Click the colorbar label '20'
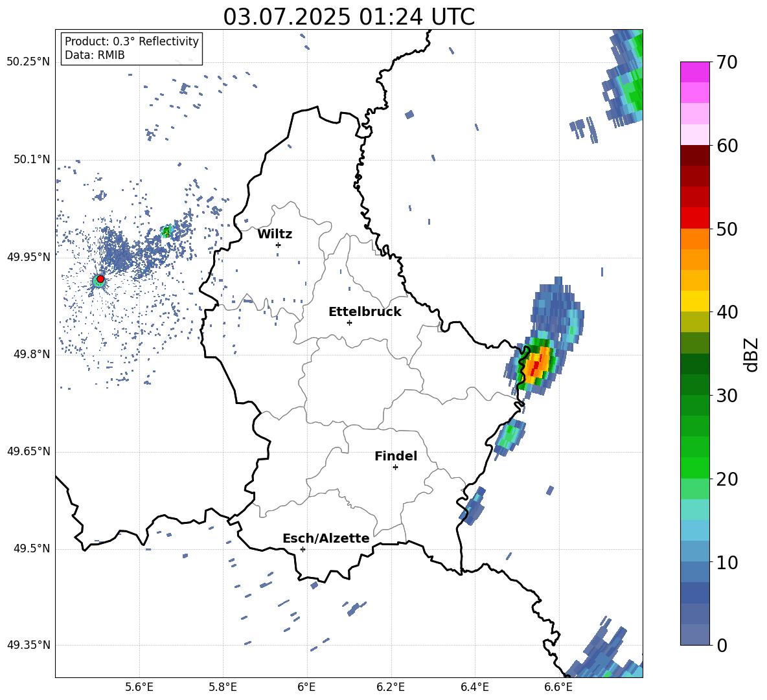The height and width of the screenshot is (700, 767). (727, 479)
